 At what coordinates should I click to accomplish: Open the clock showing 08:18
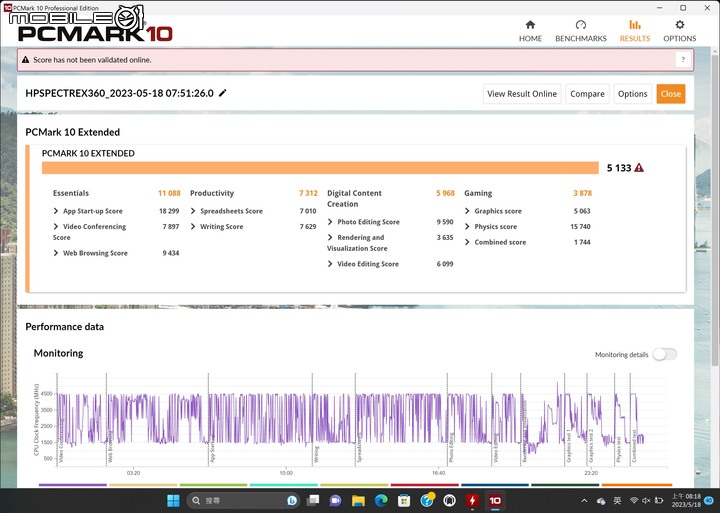coord(686,501)
